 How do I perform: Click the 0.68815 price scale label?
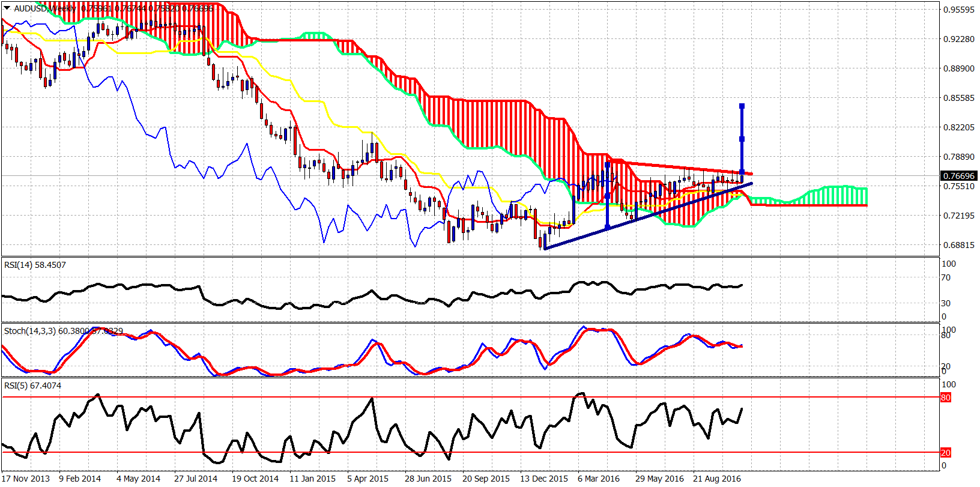959,245
